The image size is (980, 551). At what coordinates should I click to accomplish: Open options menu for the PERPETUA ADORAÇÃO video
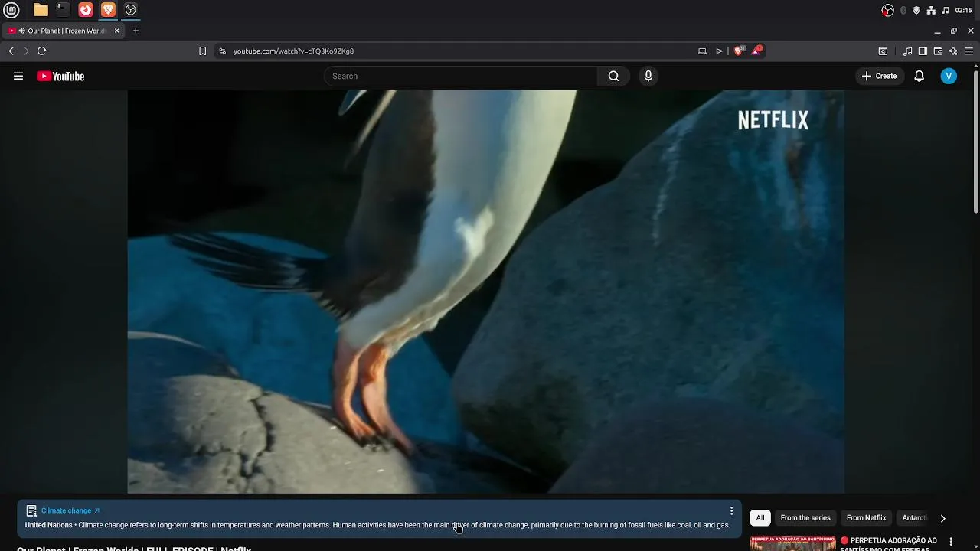click(951, 542)
